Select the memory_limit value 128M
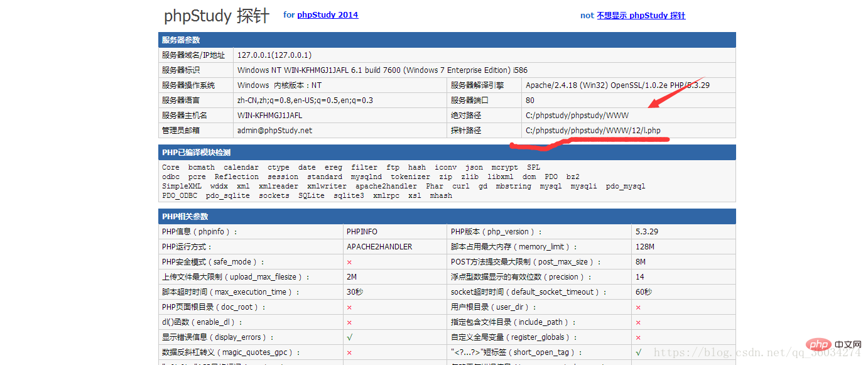 [645, 247]
